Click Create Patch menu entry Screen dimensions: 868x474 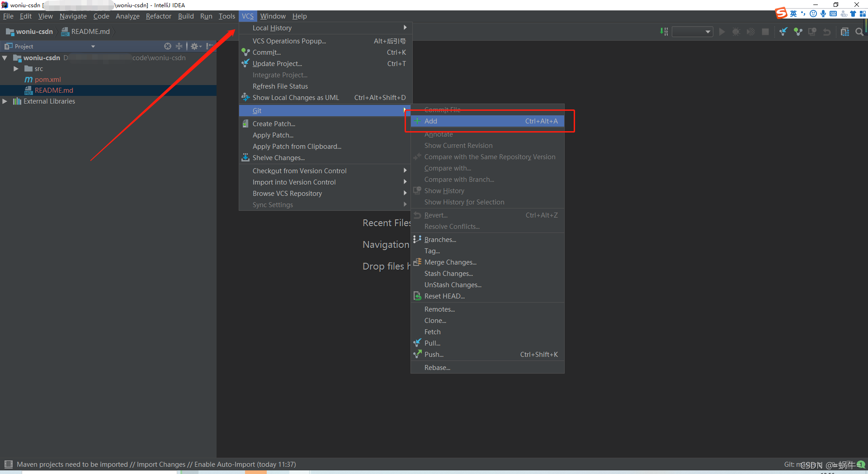(325, 124)
